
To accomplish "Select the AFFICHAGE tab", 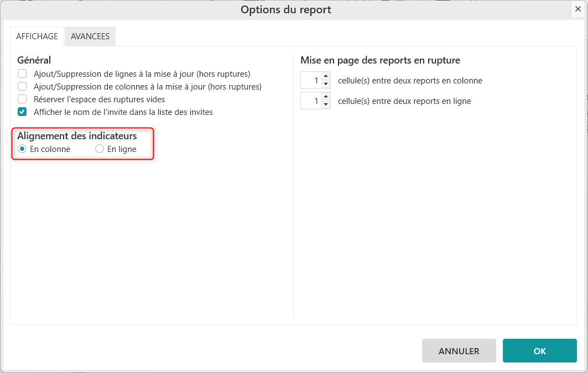I will 37,36.
